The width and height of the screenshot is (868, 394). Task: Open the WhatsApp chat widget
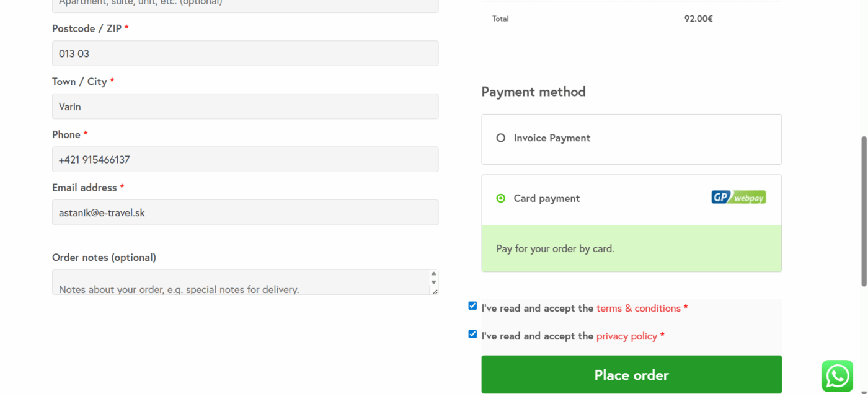click(837, 375)
